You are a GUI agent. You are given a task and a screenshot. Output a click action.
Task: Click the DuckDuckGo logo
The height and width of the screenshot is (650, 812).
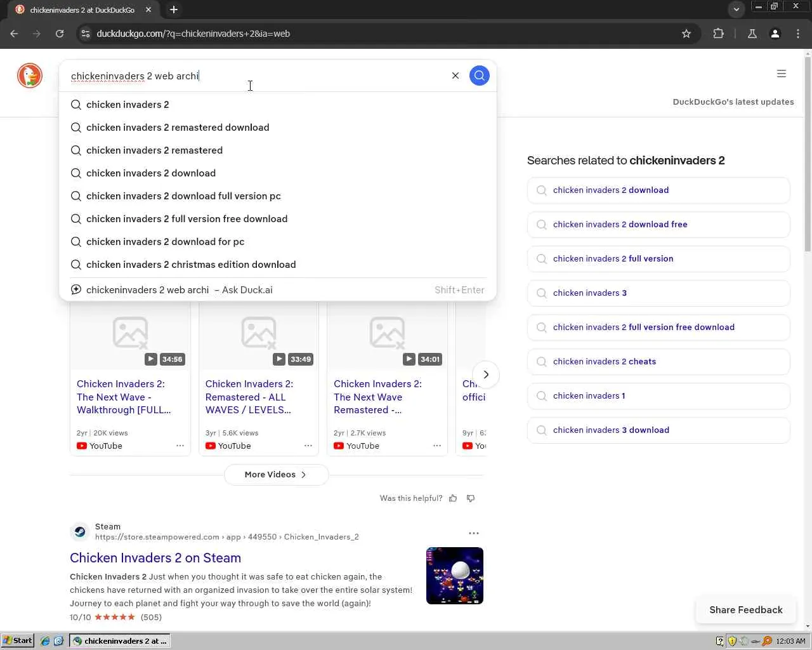30,76
